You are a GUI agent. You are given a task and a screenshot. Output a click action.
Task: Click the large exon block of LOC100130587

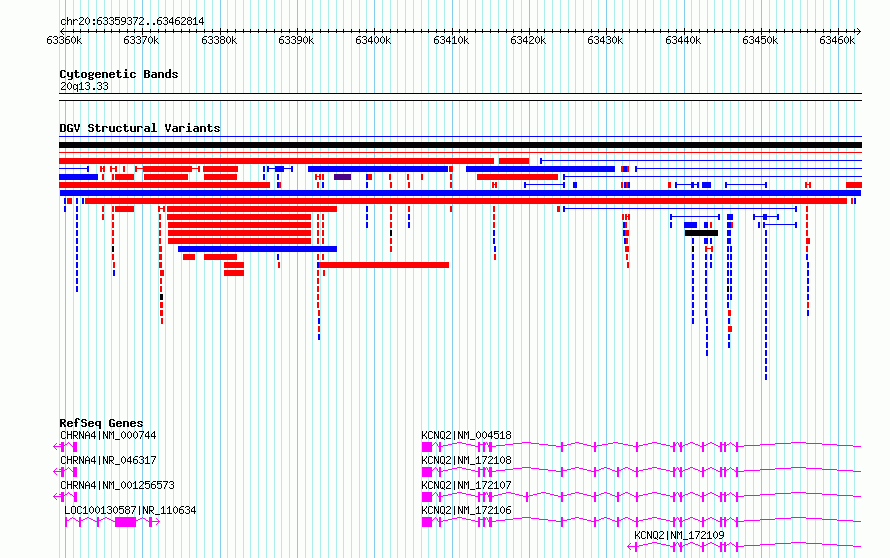125,522
